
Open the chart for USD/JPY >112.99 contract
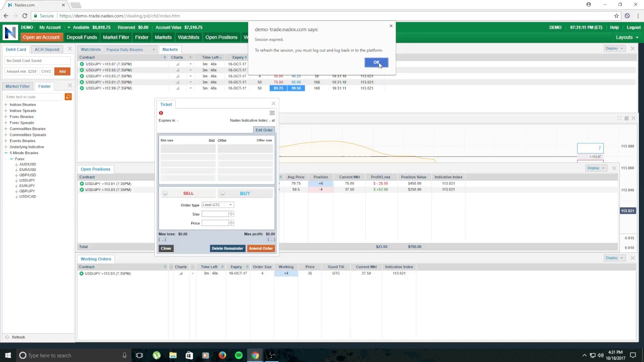pyautogui.click(x=177, y=88)
